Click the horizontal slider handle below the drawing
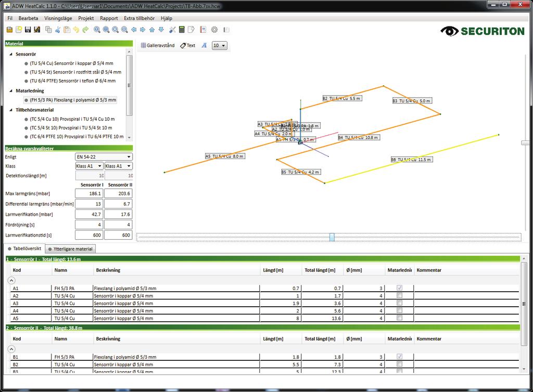This screenshot has width=533, height=392. pos(332,237)
